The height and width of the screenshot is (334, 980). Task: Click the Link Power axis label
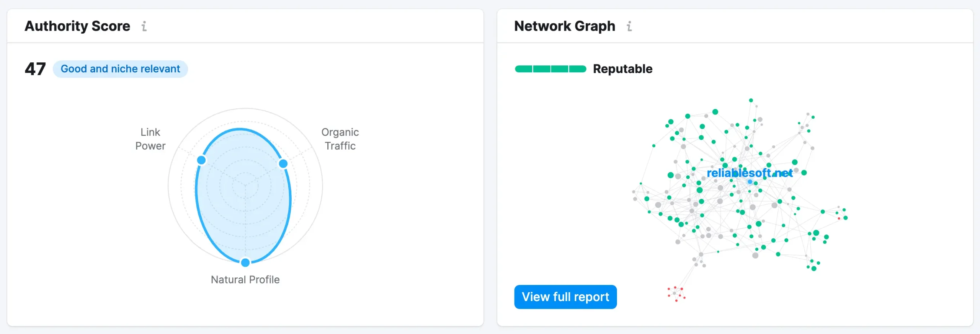150,139
